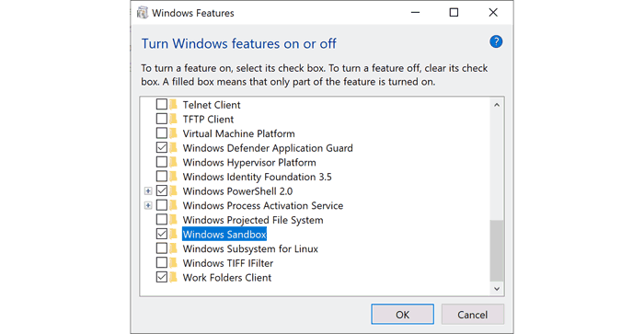Maximize the Windows Features dialog

[454, 12]
